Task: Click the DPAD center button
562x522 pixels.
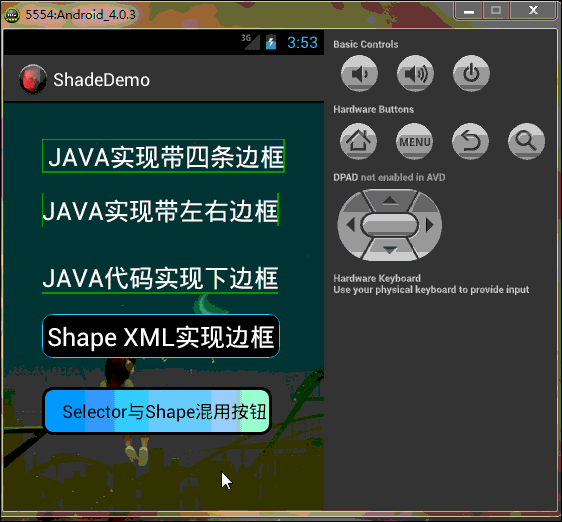Action: (390, 225)
